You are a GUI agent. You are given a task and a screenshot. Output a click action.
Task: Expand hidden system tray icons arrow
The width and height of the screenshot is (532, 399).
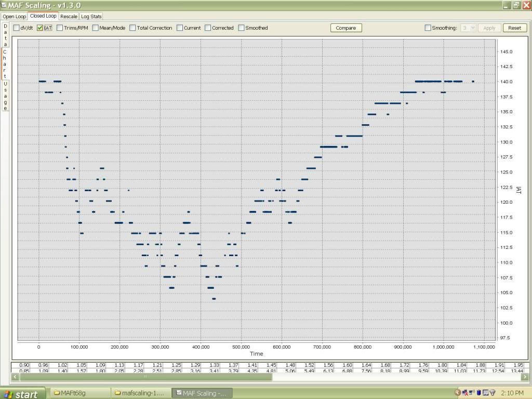458,393
